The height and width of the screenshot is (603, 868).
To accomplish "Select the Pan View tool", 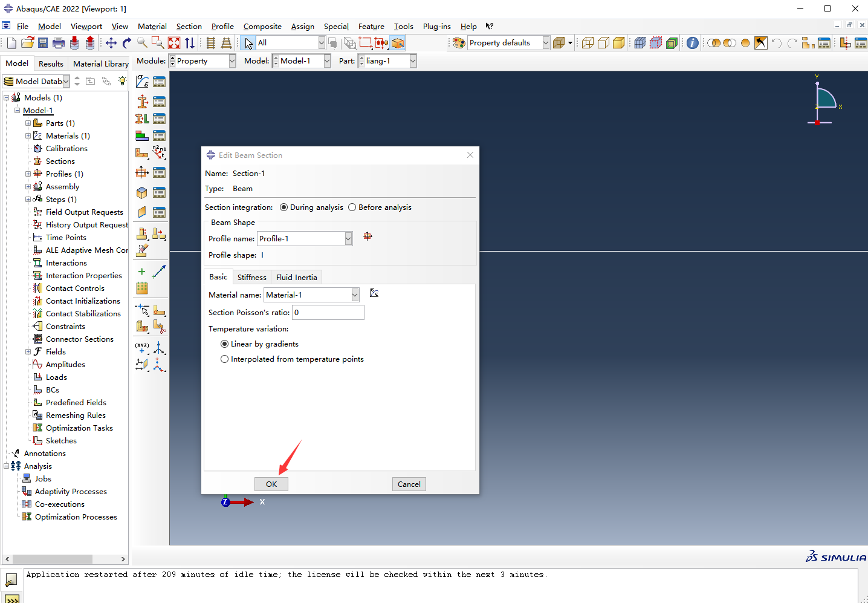I will pos(111,43).
